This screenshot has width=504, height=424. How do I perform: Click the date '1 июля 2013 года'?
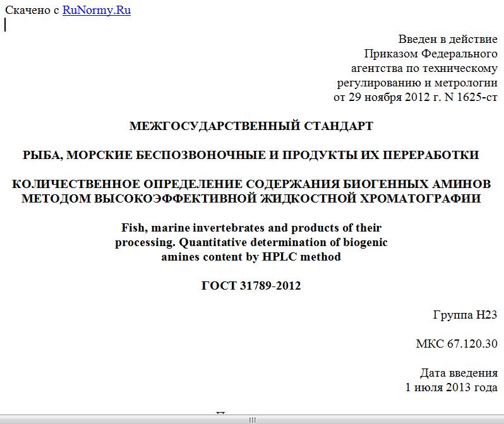(452, 387)
